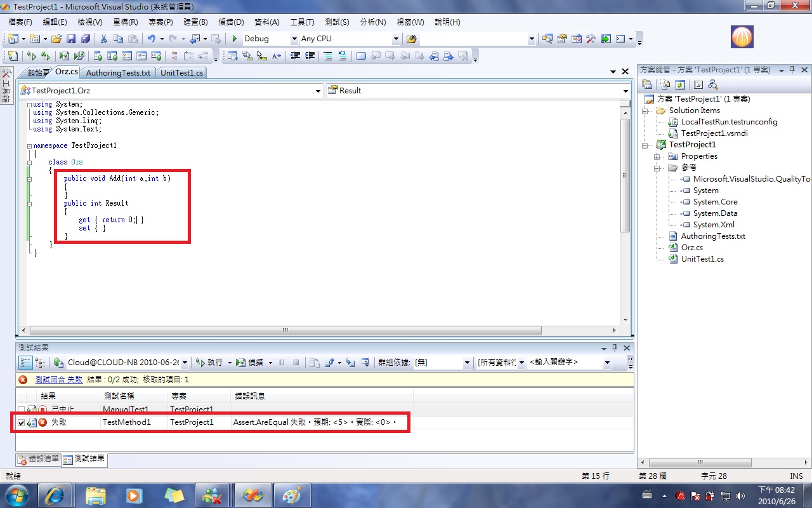This screenshot has width=812, height=508.
Task: Expand the Properties node in Solution Explorer
Action: point(658,156)
